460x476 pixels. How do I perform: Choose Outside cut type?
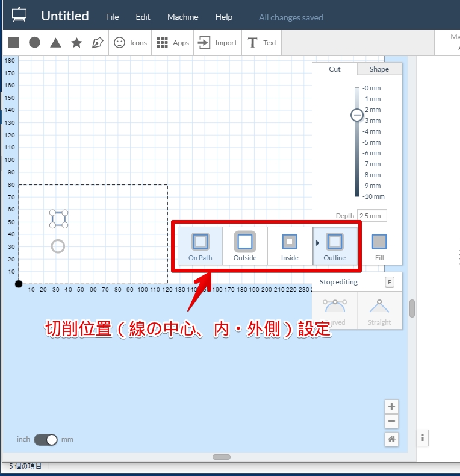[x=245, y=246]
